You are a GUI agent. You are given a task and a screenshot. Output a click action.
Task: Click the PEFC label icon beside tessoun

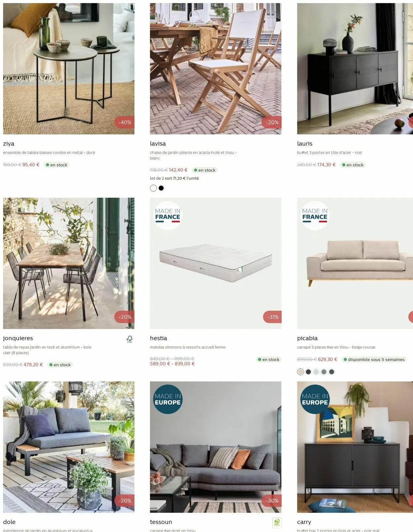(277, 522)
